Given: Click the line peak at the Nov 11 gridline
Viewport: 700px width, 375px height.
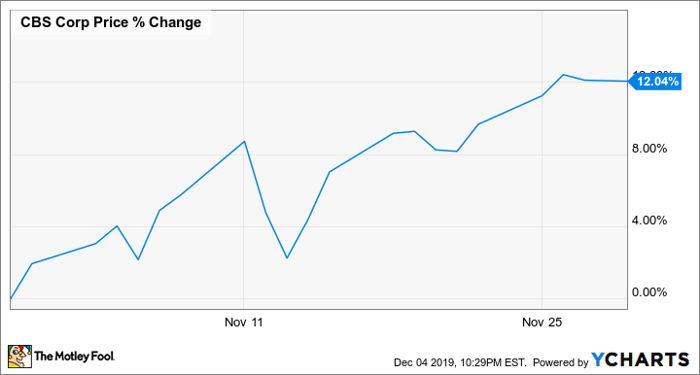Looking at the screenshot, I should coord(244,142).
